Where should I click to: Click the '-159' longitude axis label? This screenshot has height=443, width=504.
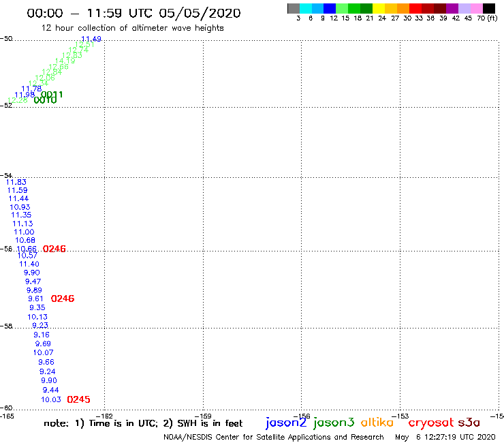pyautogui.click(x=203, y=416)
